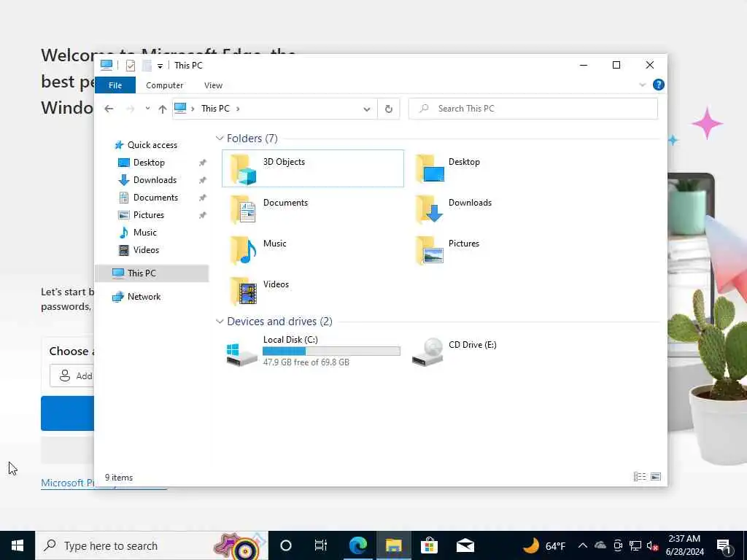
Task: Open the Computer ribbon tab
Action: click(x=164, y=85)
